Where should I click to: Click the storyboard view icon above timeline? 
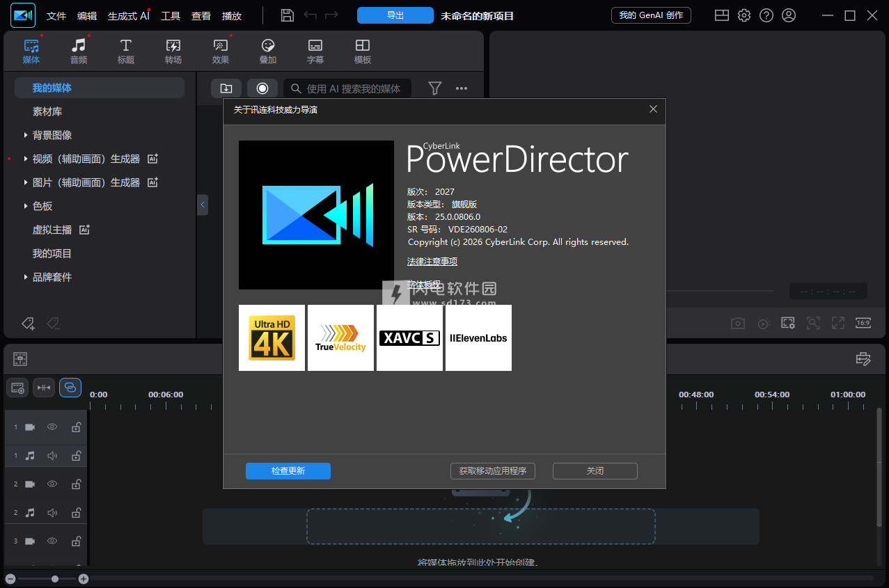tap(20, 359)
